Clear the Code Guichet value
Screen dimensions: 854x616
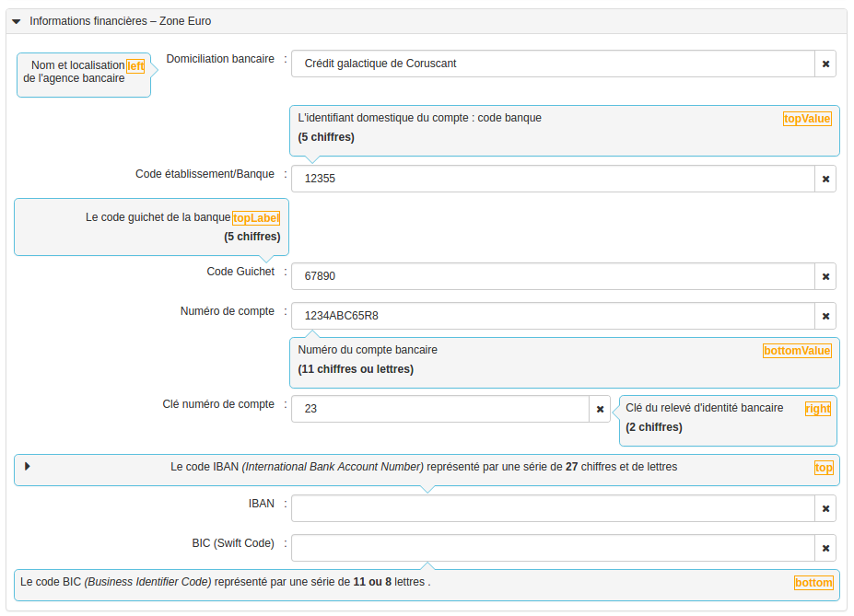(x=825, y=276)
